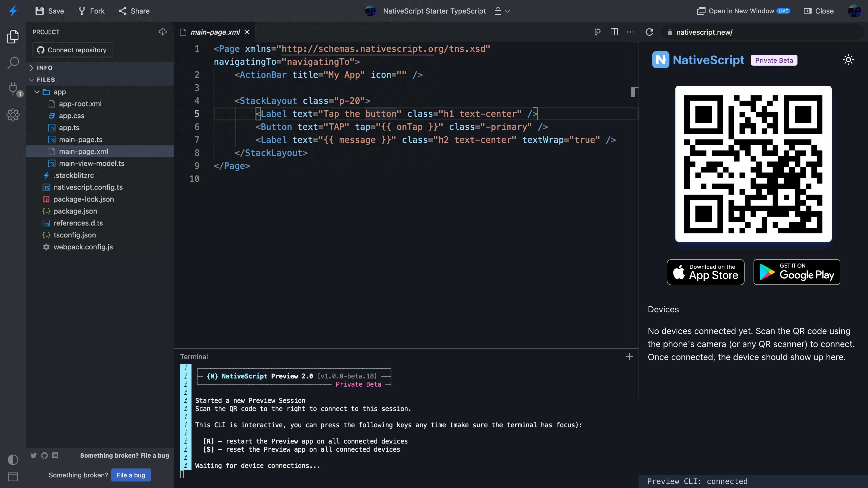Open GitHub icon in sidebar footer
The width and height of the screenshot is (868, 488).
click(44, 455)
